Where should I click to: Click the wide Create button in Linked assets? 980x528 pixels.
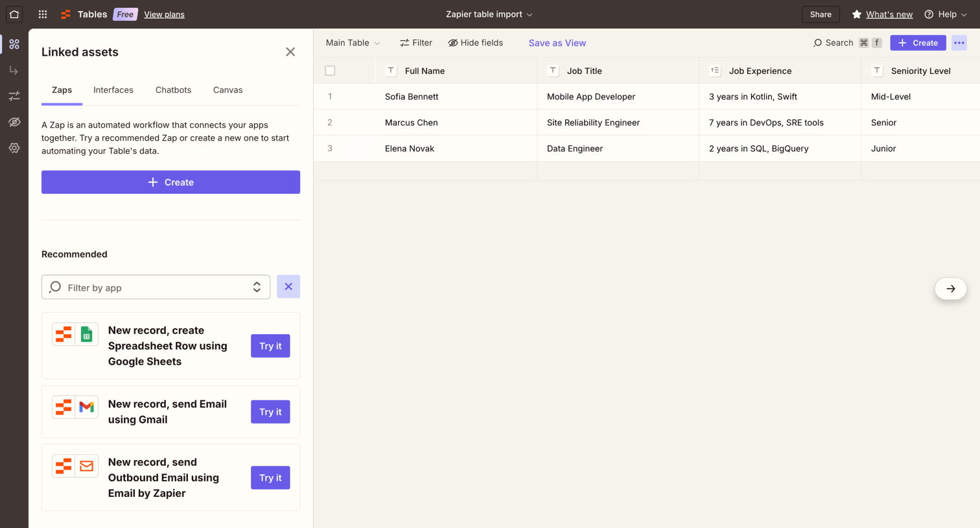point(170,182)
